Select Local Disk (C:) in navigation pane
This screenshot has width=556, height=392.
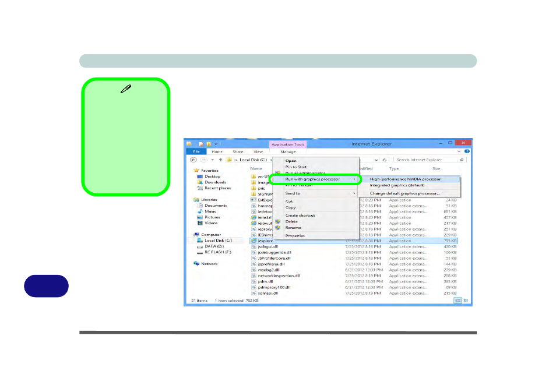point(218,241)
